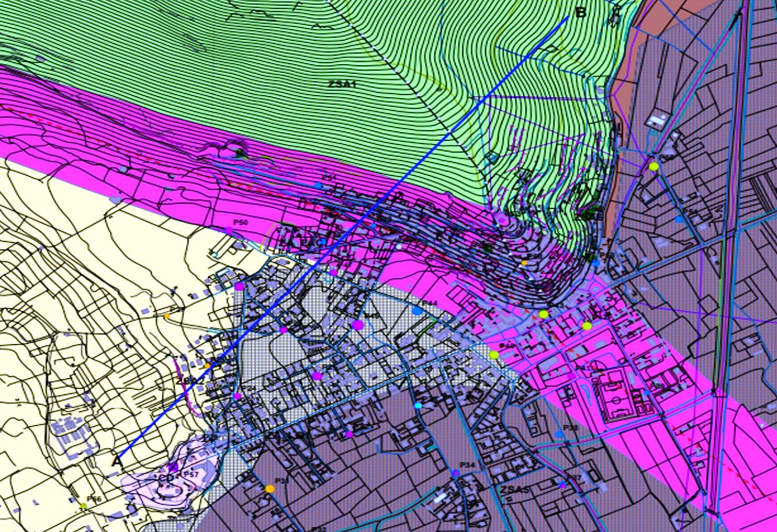Click the point label 'A' at the line start
The height and width of the screenshot is (532, 777).
[117, 461]
